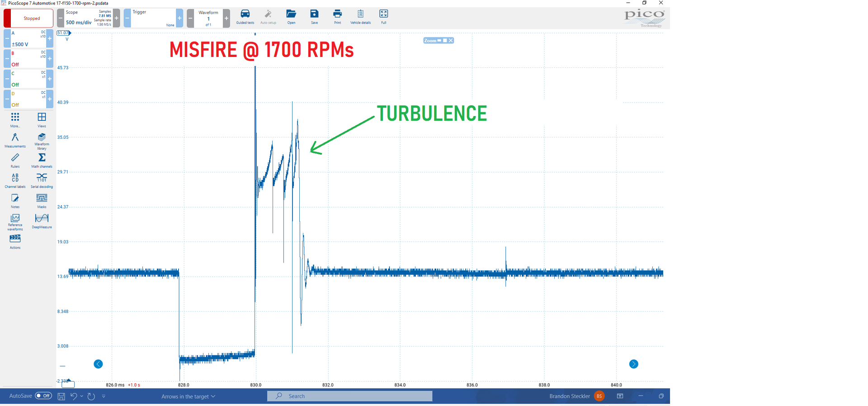The height and width of the screenshot is (406, 868).
Task: Open the More tools grid icon
Action: 15,120
